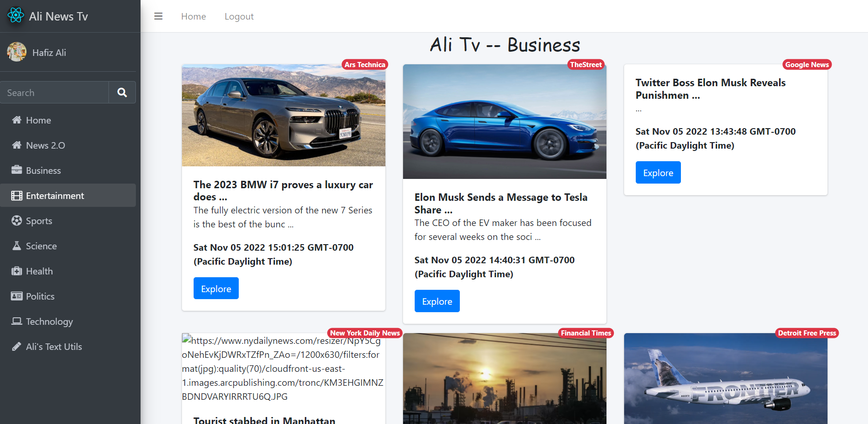Click the search magnifier button
This screenshot has height=424, width=868.
122,93
